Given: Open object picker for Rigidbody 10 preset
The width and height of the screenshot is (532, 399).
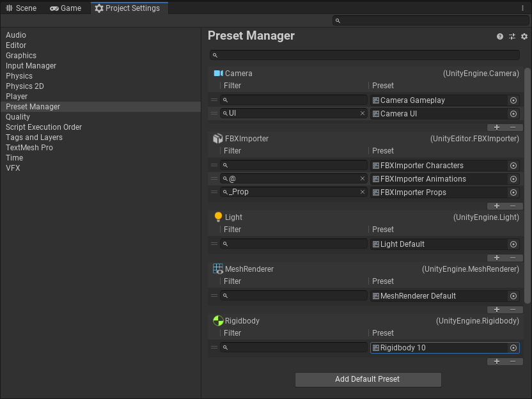Looking at the screenshot, I should click(x=513, y=348).
